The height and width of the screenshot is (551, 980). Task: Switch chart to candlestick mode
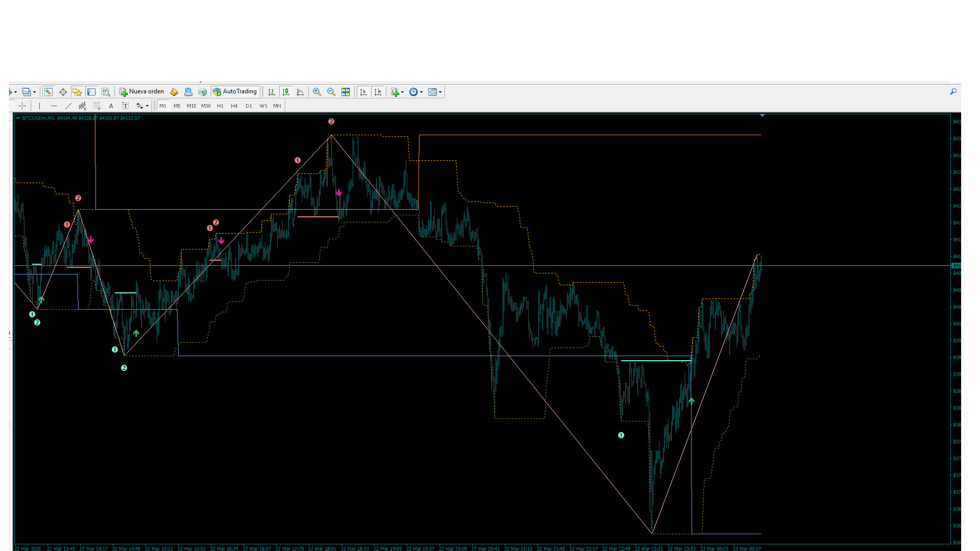pos(286,92)
